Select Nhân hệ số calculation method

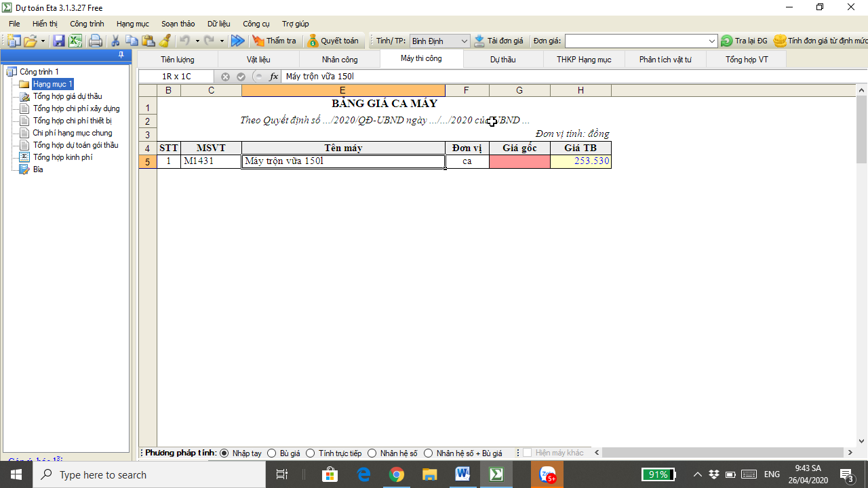click(x=393, y=453)
